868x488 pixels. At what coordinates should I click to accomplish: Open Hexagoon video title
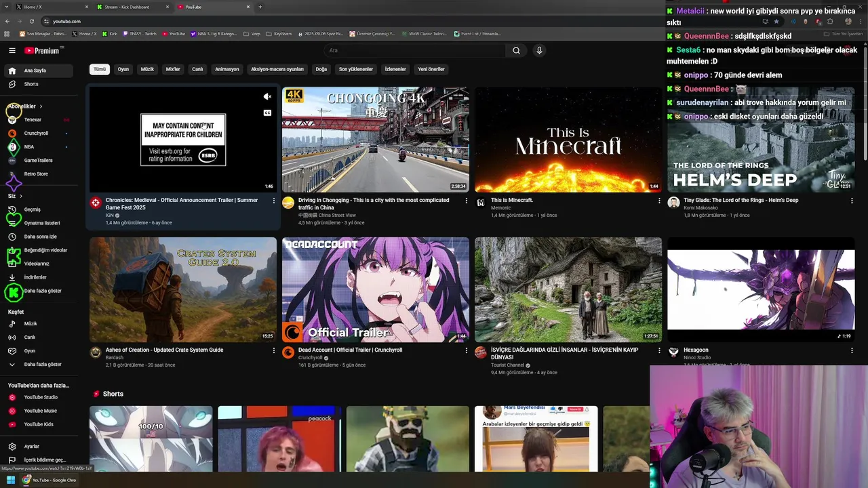[x=696, y=350]
